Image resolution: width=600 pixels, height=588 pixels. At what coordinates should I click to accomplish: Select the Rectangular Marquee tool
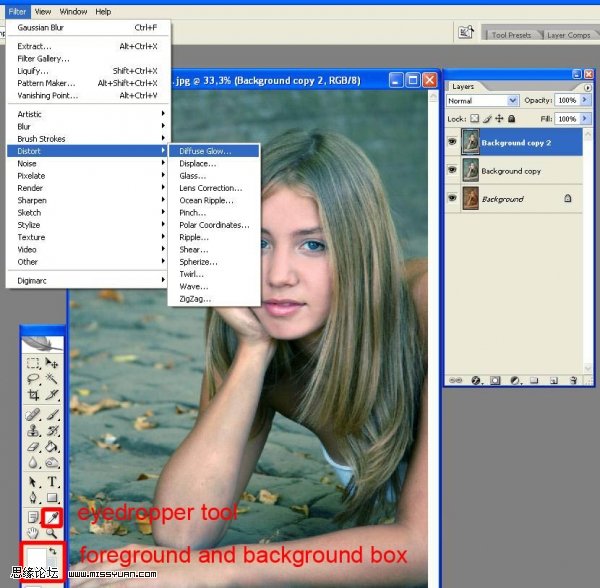(33, 362)
